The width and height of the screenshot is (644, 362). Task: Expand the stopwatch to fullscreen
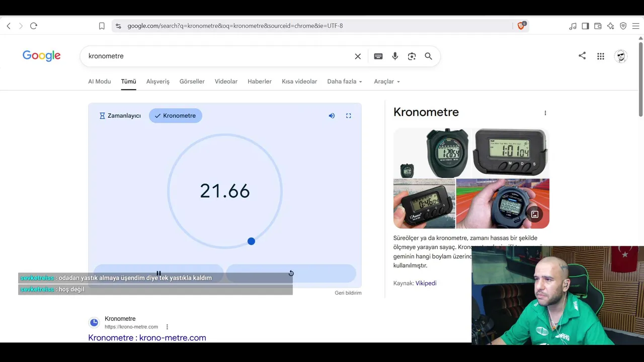(x=348, y=116)
